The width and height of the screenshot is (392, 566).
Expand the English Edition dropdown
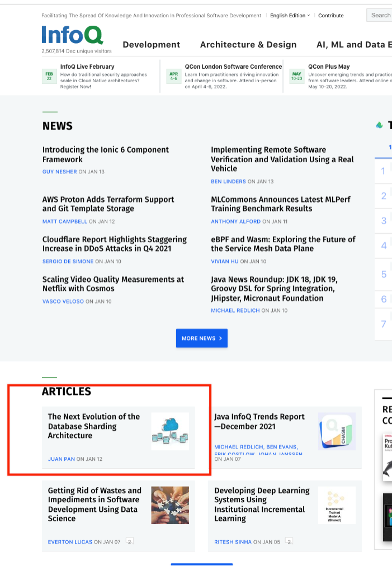pos(290,16)
